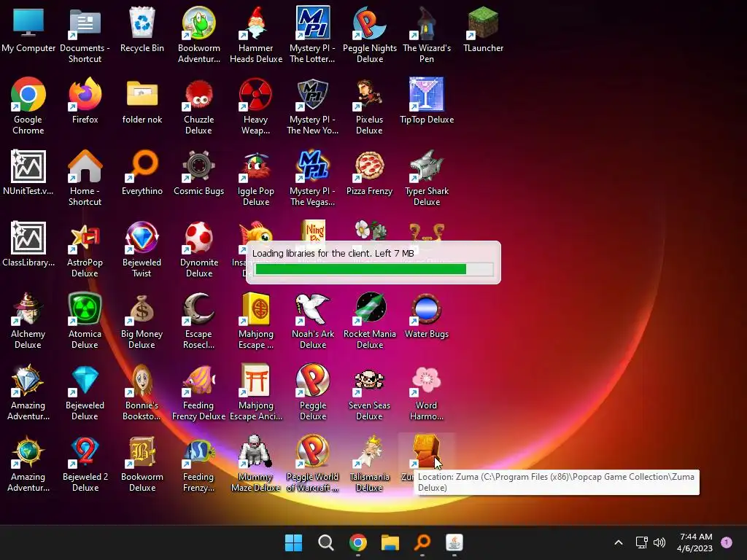Select the ClassLibrary file icon
The width and height of the screenshot is (747, 560).
click(x=28, y=238)
